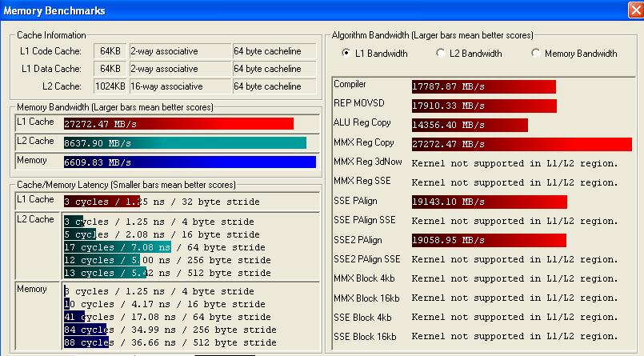The image size is (644, 356).
Task: Click the SSE PAlign SSE label
Action: pyautogui.click(x=365, y=220)
